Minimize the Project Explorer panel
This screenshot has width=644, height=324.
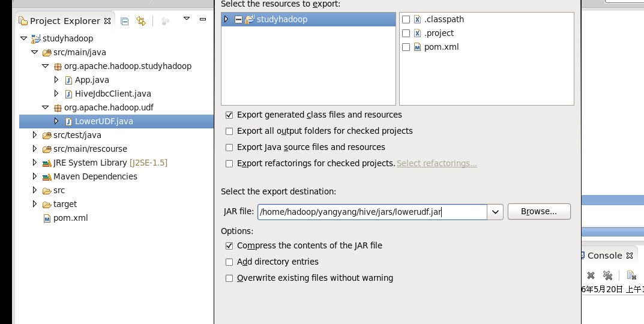click(202, 19)
